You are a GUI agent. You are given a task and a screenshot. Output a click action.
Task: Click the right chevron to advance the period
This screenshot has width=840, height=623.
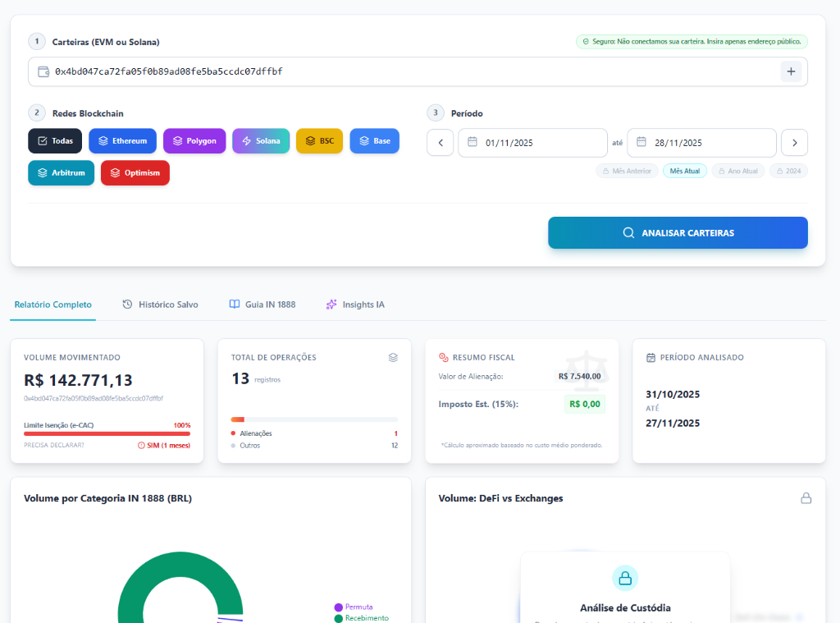point(794,142)
